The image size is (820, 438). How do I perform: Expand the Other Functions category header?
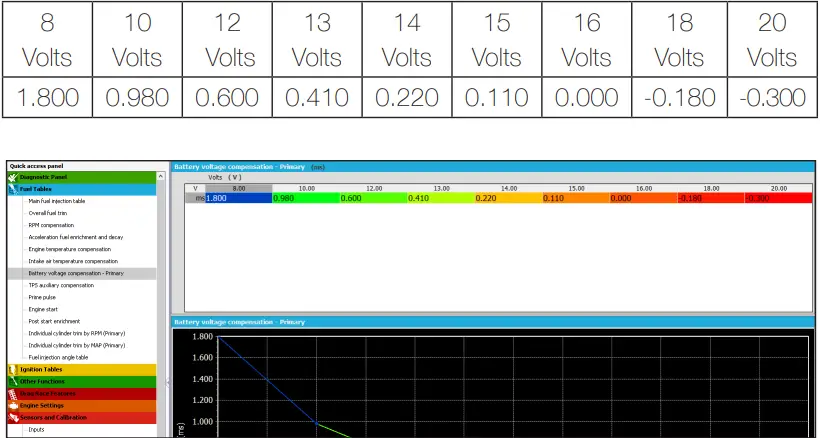pyautogui.click(x=82, y=382)
